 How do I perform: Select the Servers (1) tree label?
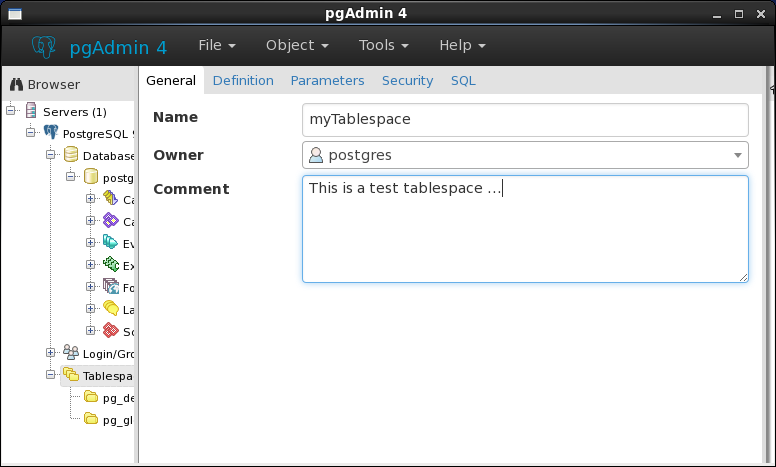75,112
